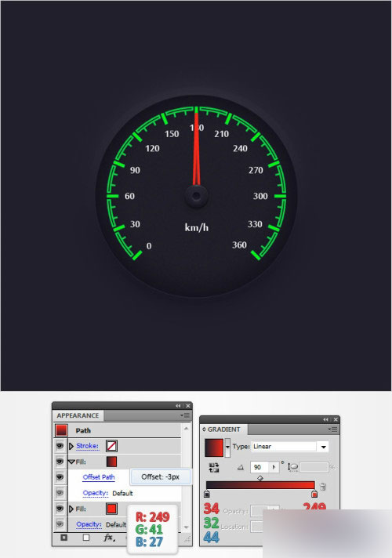Toggle visibility eye for the red Fill row
The image size is (392, 558).
[x=60, y=509]
